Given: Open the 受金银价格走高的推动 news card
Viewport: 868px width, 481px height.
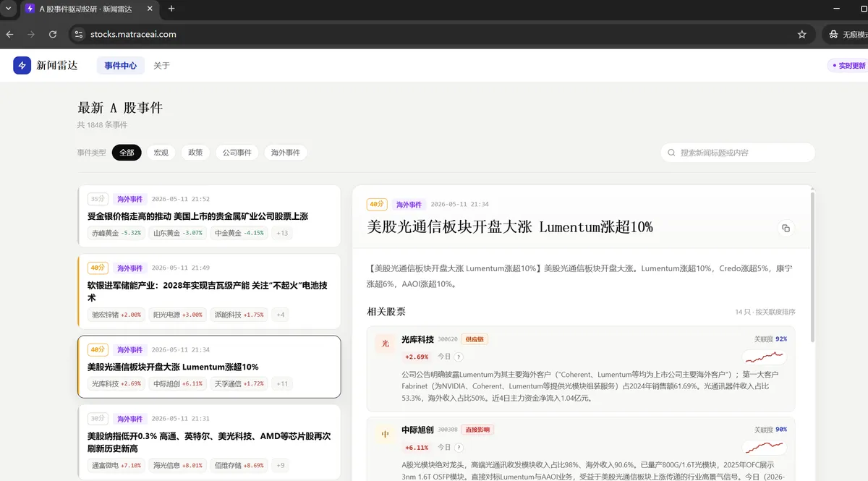Looking at the screenshot, I should point(209,216).
